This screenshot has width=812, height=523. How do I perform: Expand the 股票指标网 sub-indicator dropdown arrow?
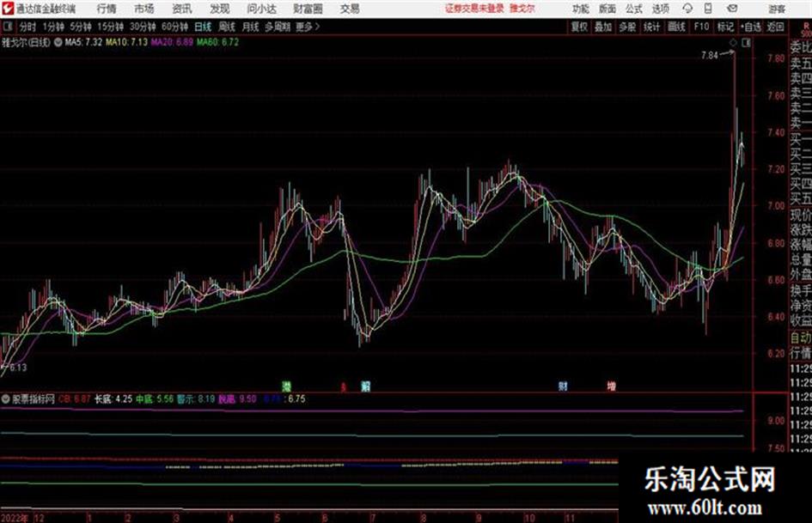tap(6, 399)
